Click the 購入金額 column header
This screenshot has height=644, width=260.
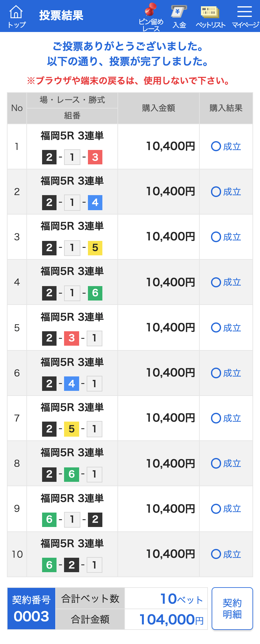[159, 108]
